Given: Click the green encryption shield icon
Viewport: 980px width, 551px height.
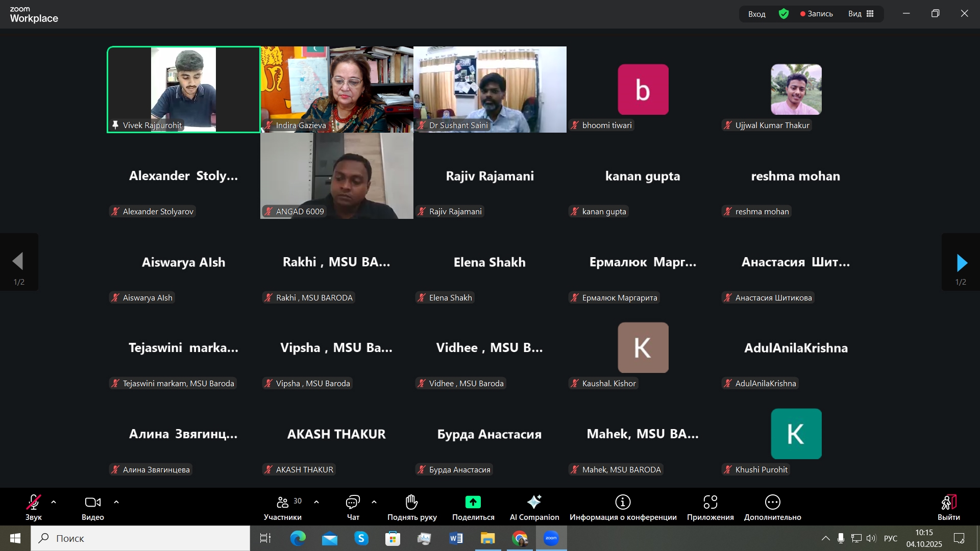Looking at the screenshot, I should point(783,14).
